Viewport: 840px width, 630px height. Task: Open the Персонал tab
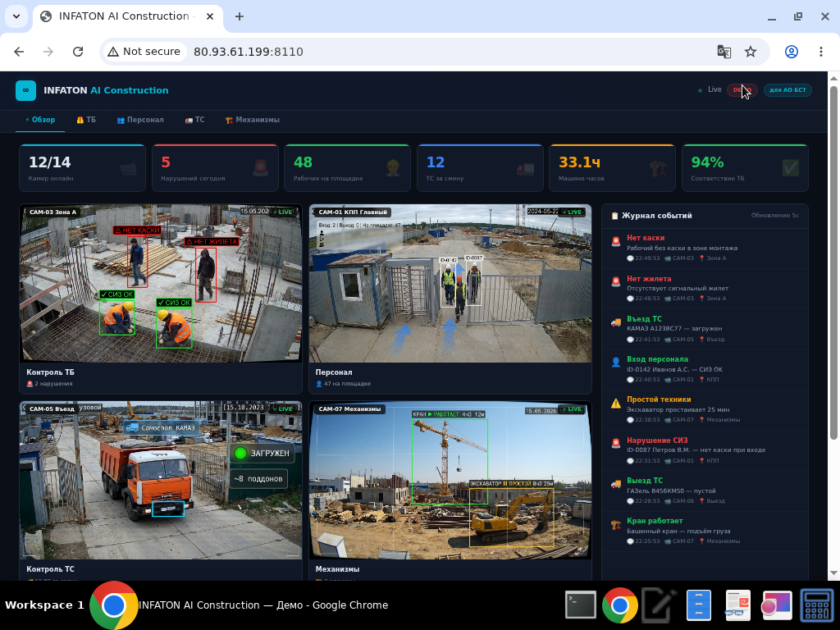pos(140,120)
